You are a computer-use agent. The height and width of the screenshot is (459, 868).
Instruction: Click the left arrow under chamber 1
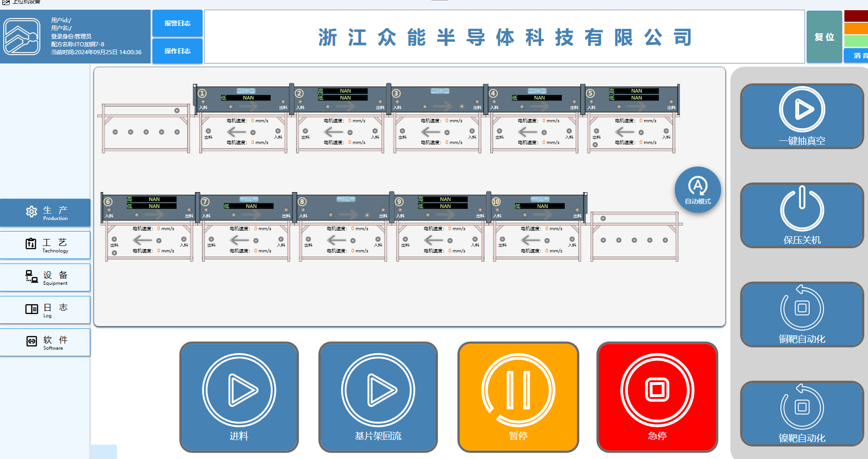[237, 132]
